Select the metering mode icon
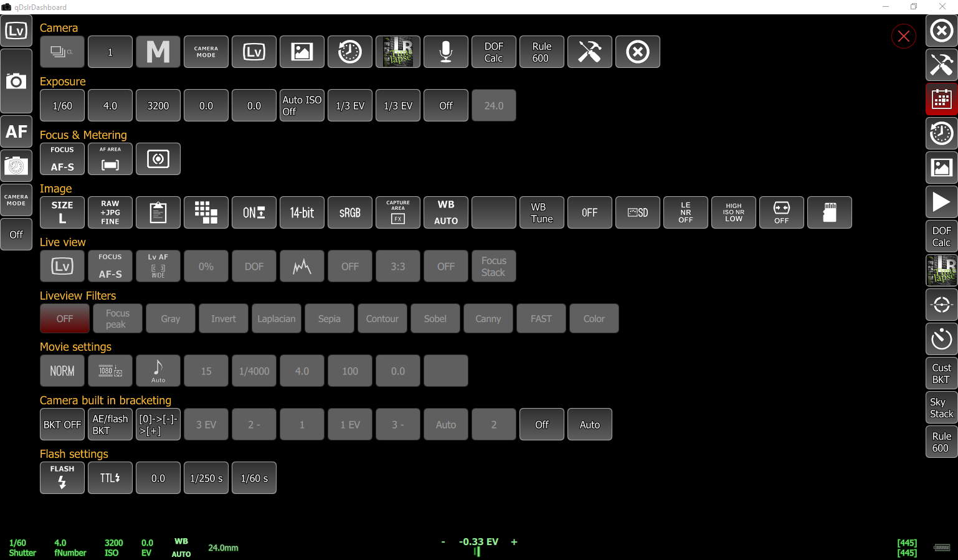The height and width of the screenshot is (560, 958). [158, 159]
